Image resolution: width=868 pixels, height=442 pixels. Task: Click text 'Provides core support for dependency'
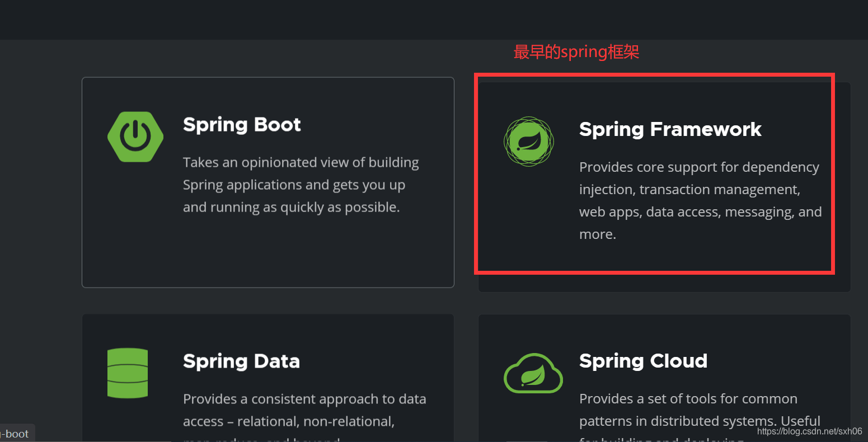(x=700, y=167)
